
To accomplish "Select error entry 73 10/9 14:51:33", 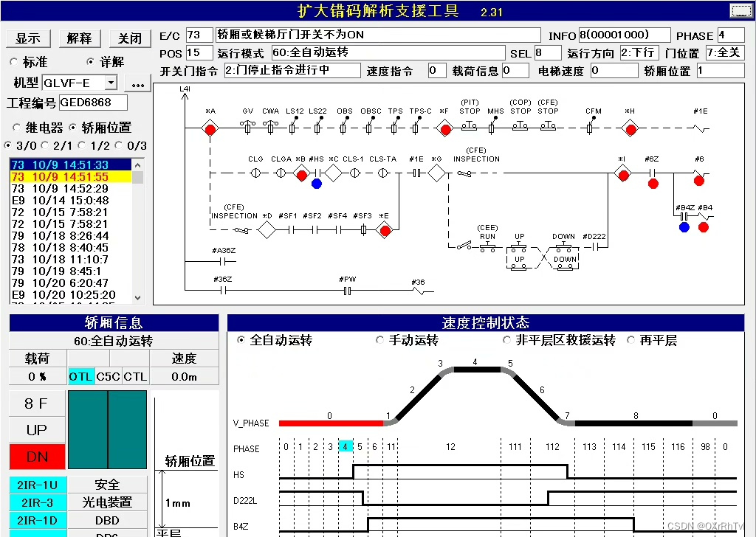I will click(x=70, y=164).
